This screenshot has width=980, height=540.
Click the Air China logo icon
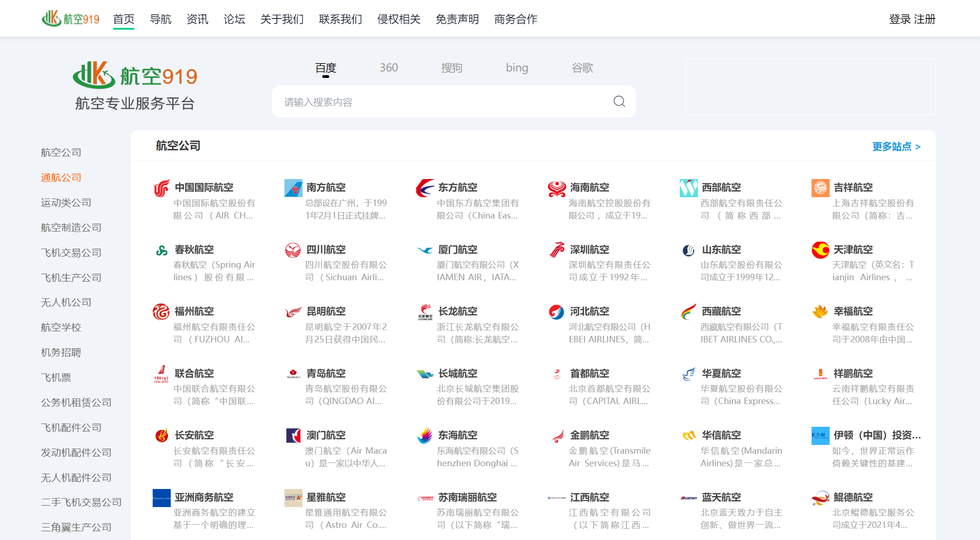(161, 188)
